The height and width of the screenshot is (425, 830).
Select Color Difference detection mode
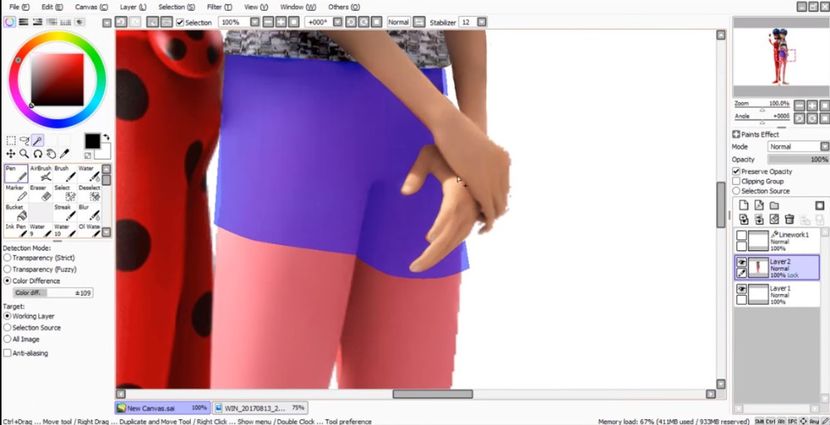[x=7, y=281]
